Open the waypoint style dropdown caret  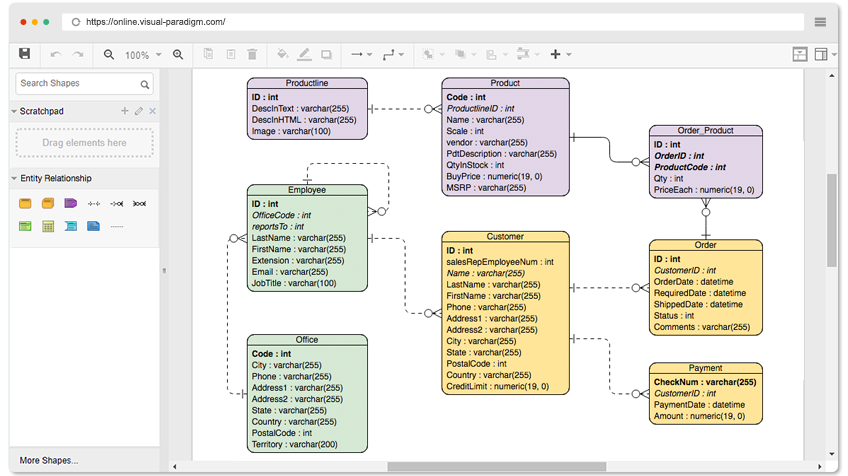pos(401,55)
